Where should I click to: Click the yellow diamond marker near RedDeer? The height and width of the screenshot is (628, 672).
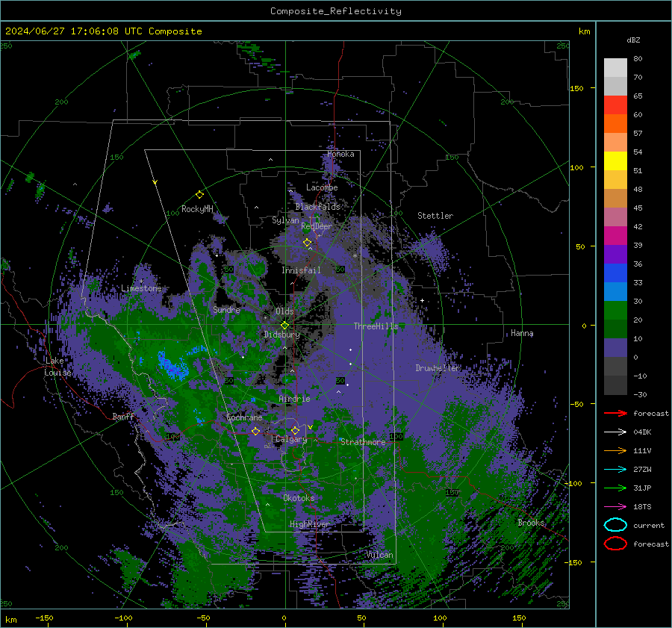(x=308, y=243)
